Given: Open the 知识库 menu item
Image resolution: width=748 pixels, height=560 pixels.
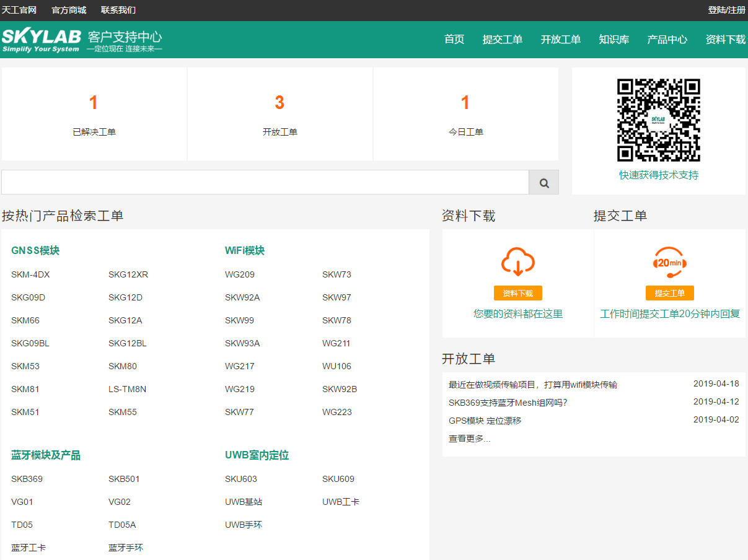Looking at the screenshot, I should (x=613, y=39).
